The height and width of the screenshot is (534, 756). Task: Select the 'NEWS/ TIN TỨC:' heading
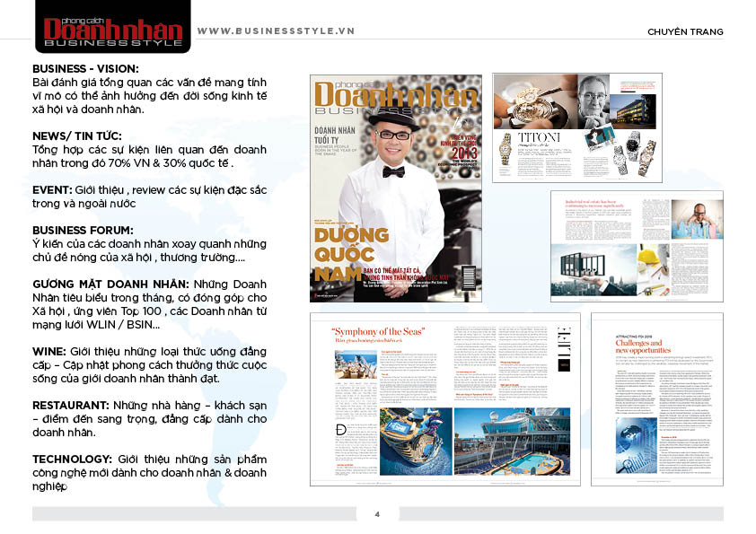[x=77, y=136]
